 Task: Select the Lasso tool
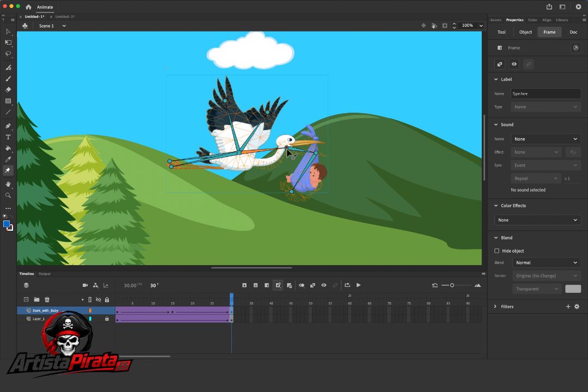pyautogui.click(x=8, y=54)
